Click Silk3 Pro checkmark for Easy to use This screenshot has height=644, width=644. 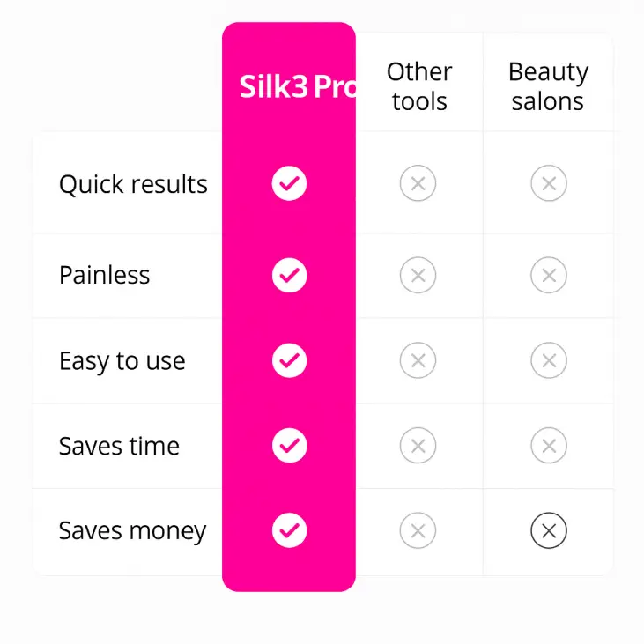(289, 360)
